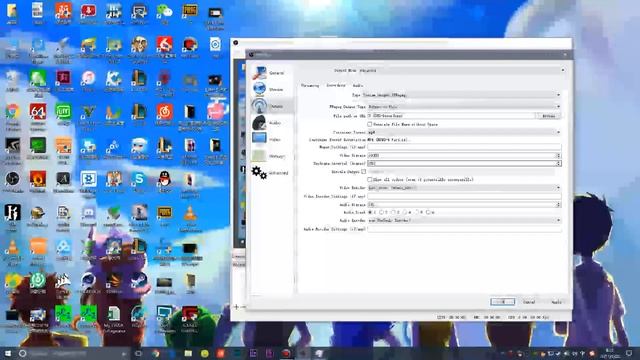The height and width of the screenshot is (360, 640).
Task: Enable Show all codecs checkbox
Action: click(x=369, y=180)
